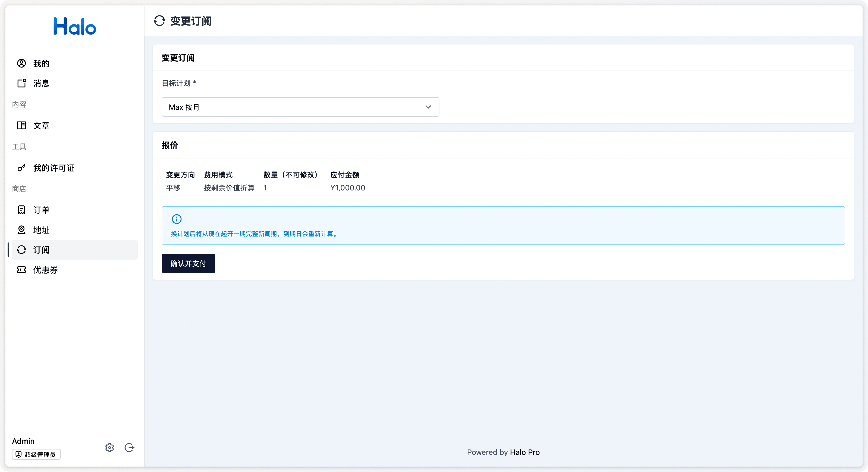Click the ¥1,000.00 amount value
The image size is (868, 472).
[x=348, y=188]
